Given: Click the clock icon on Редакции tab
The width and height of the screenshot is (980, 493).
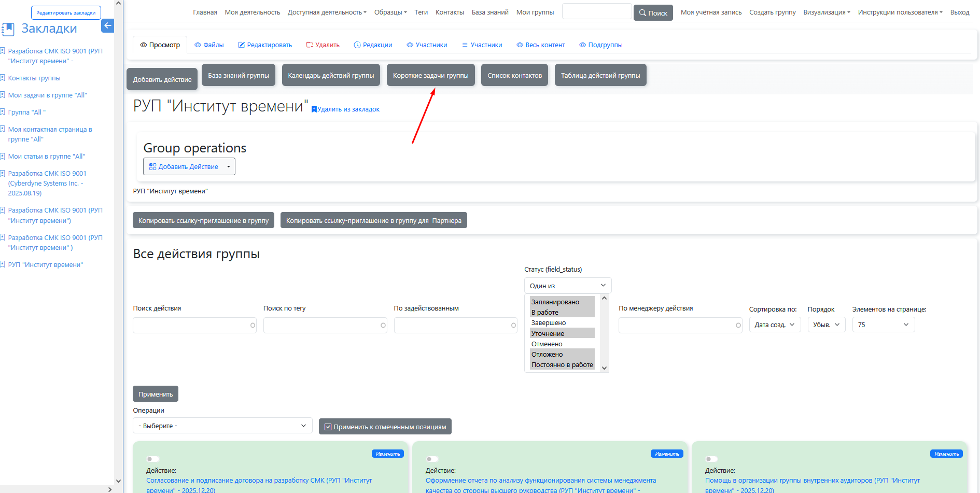Looking at the screenshot, I should (357, 45).
